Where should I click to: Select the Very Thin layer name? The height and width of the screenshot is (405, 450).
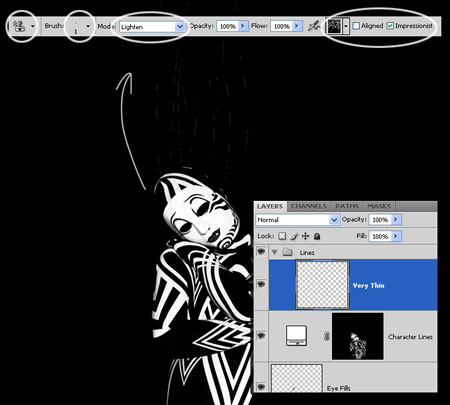[x=368, y=285]
